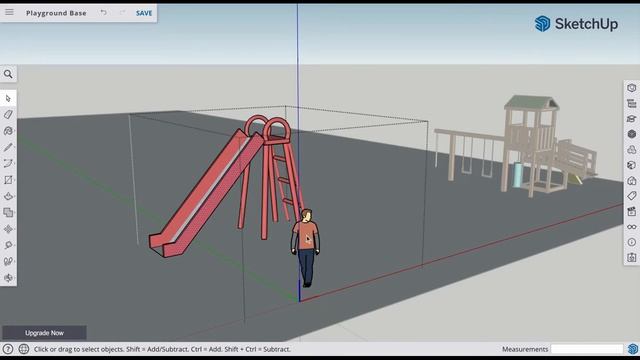Viewport: 640px width, 360px height.
Task: Select the Move tool
Action: pos(8,229)
